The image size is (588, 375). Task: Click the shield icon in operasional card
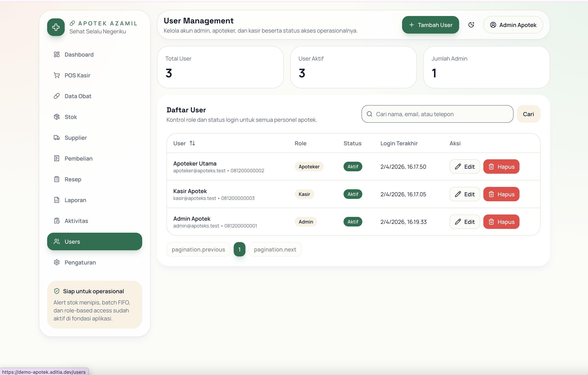[57, 291]
